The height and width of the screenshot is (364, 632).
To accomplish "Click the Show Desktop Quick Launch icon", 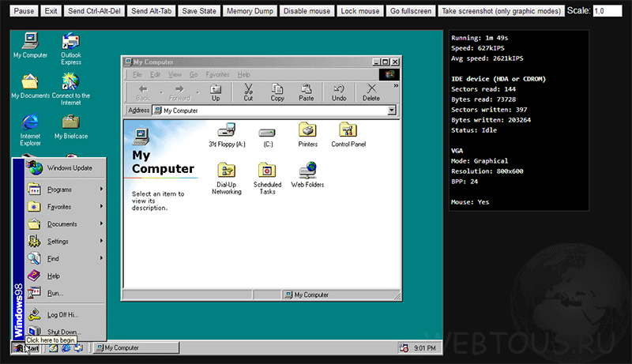I will click(53, 348).
